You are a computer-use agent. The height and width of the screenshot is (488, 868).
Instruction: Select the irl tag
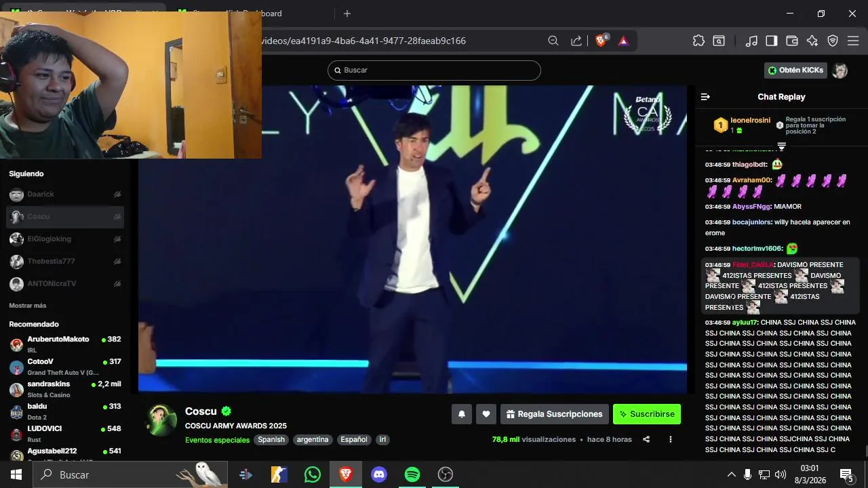382,440
